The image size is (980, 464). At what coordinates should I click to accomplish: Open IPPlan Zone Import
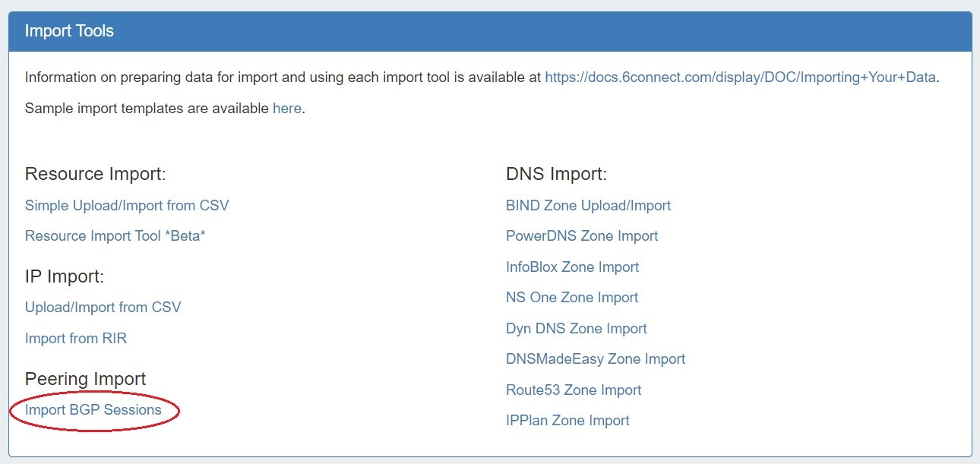pos(567,420)
